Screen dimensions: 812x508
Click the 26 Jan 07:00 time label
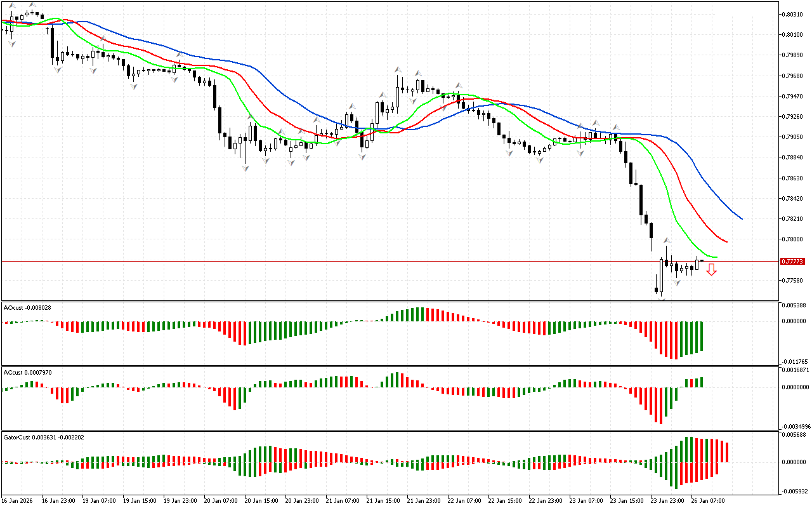pyautogui.click(x=707, y=500)
